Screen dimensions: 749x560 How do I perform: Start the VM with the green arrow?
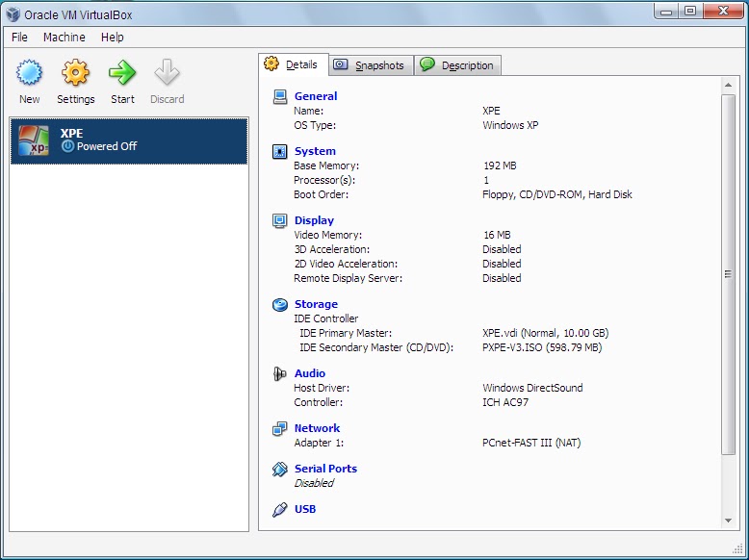[122, 72]
